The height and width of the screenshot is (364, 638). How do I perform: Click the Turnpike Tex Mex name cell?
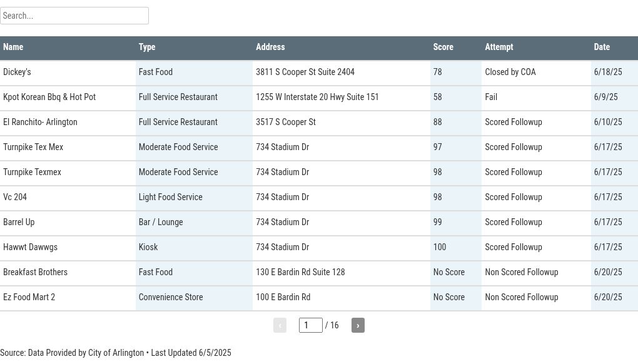33,147
